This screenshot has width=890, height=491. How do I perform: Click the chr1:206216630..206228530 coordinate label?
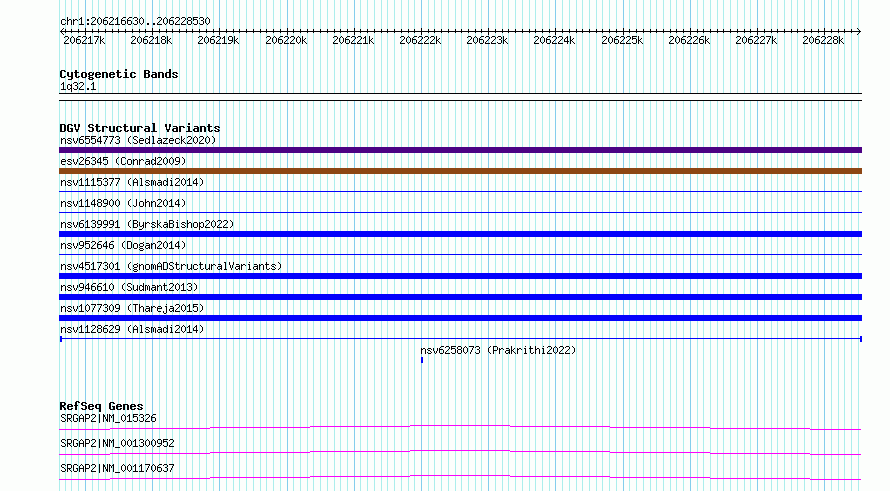135,21
